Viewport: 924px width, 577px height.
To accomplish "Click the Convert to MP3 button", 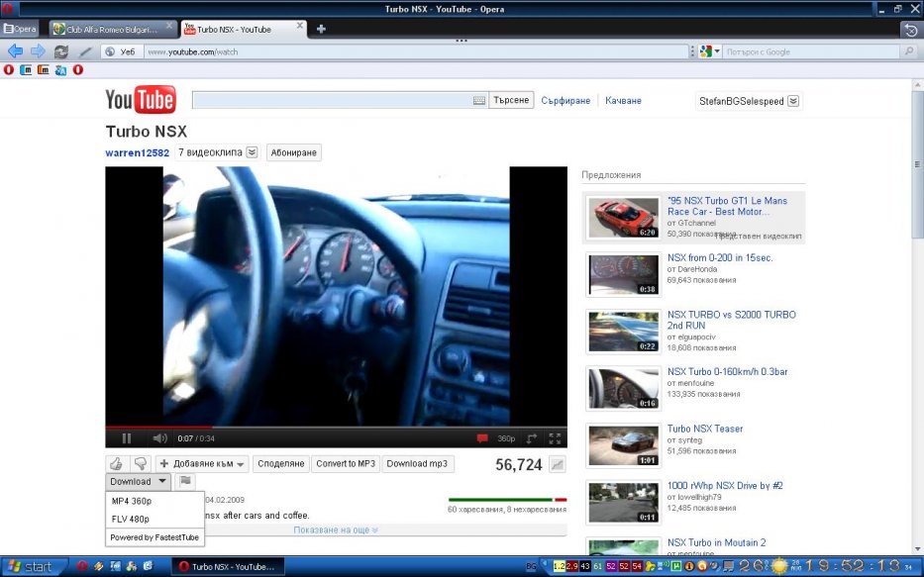I will tap(346, 463).
